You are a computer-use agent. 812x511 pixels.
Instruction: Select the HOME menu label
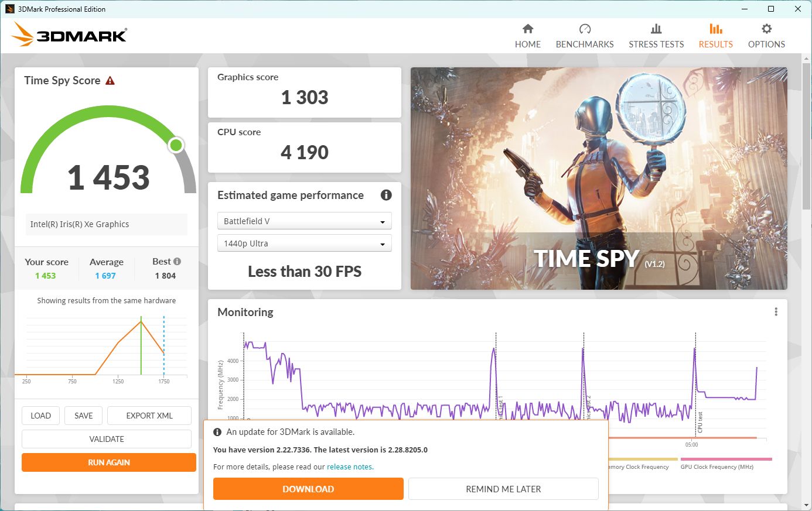click(x=528, y=44)
